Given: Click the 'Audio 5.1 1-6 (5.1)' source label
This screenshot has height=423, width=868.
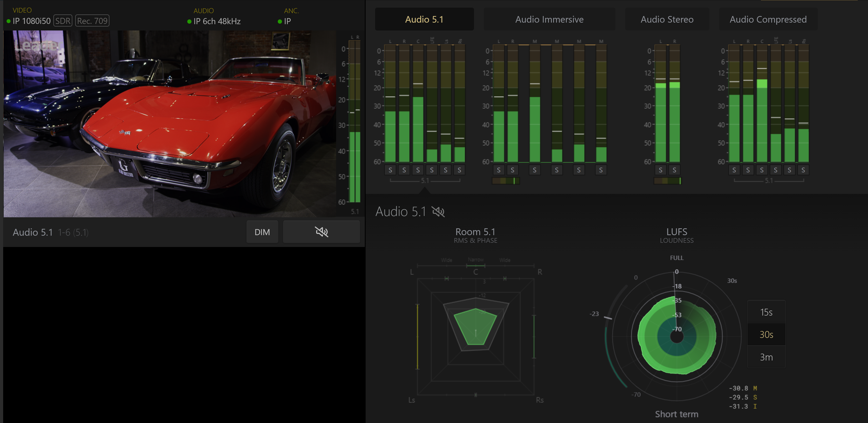Looking at the screenshot, I should pyautogui.click(x=51, y=232).
